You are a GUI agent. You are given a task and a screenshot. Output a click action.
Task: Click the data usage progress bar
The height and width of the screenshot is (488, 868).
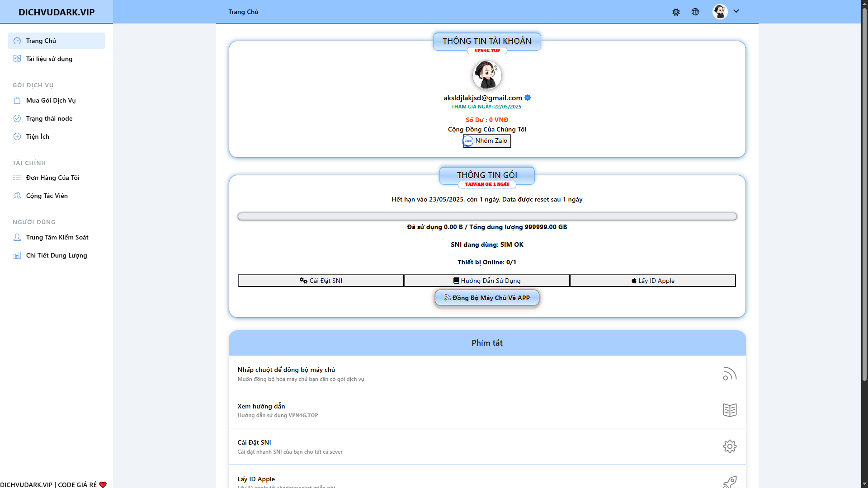487,216
